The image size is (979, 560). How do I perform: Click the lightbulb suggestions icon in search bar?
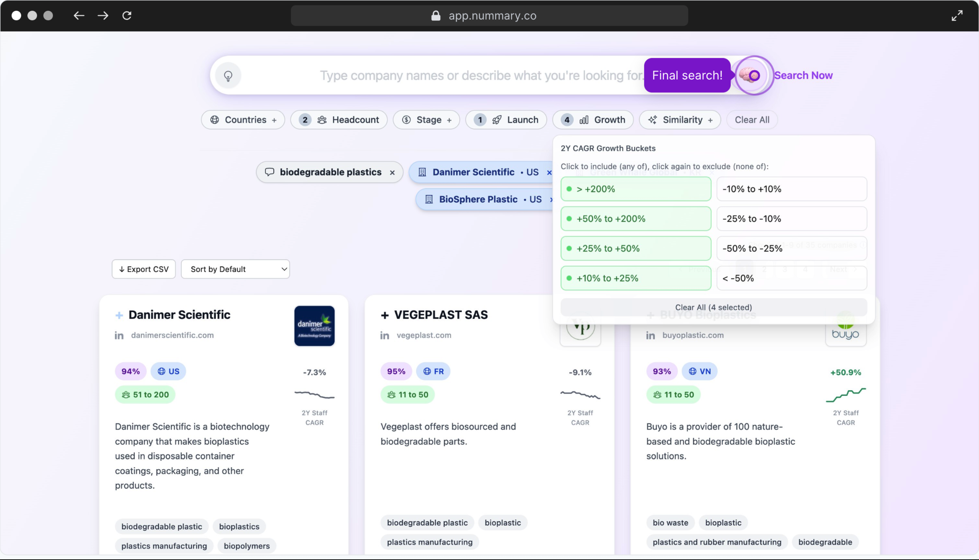pos(228,76)
